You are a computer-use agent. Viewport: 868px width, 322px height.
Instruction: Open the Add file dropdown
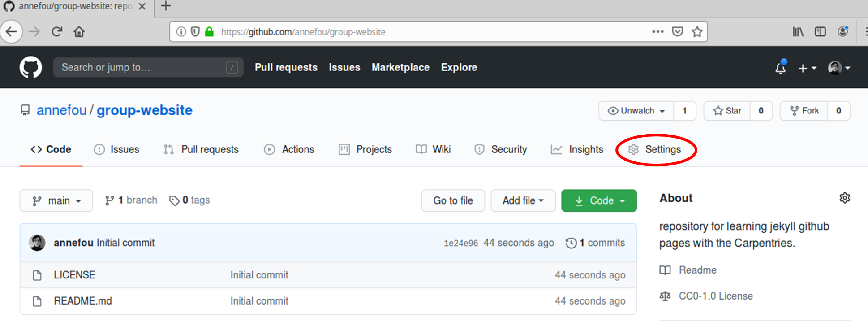[523, 200]
